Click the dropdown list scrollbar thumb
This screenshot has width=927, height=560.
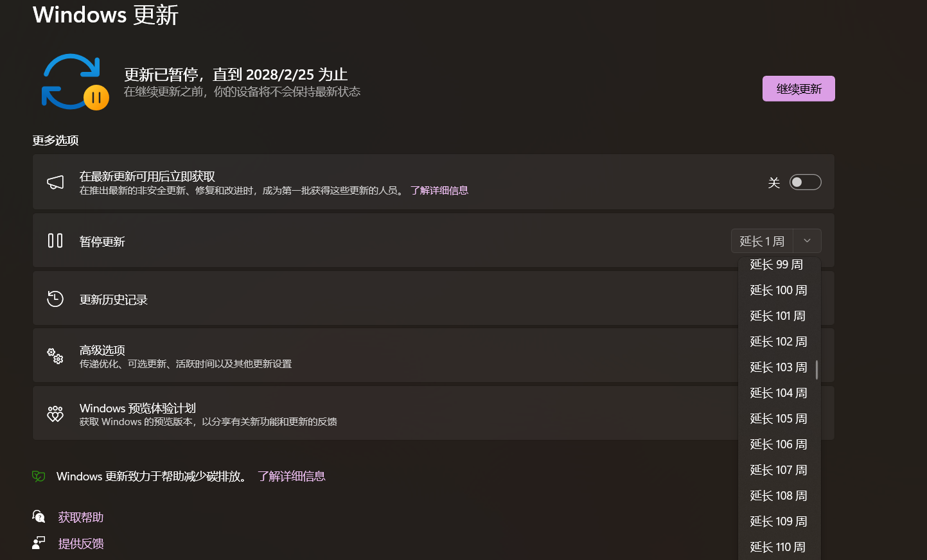click(817, 370)
